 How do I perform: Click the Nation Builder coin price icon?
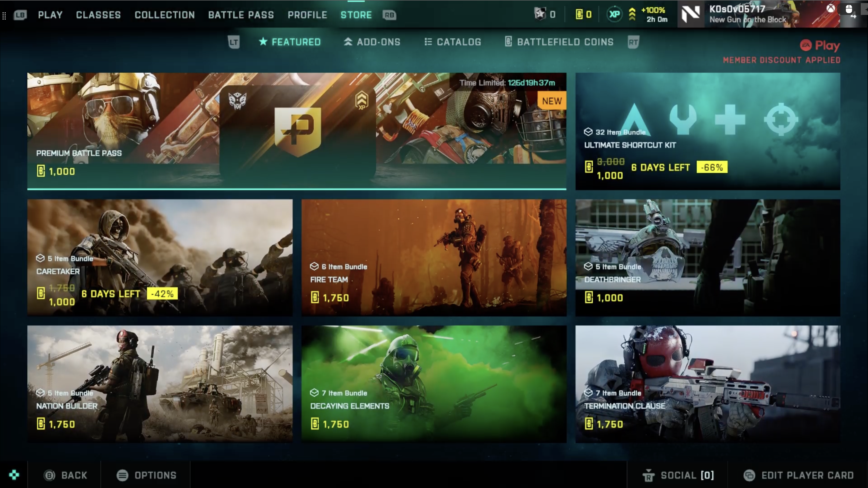[x=41, y=424]
